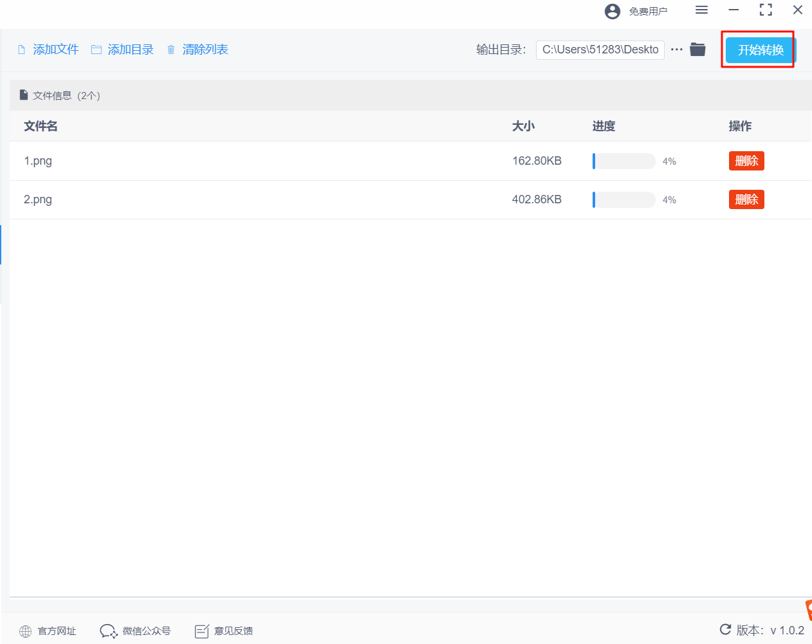Click 添加目录 to add a directory

pyautogui.click(x=131, y=50)
